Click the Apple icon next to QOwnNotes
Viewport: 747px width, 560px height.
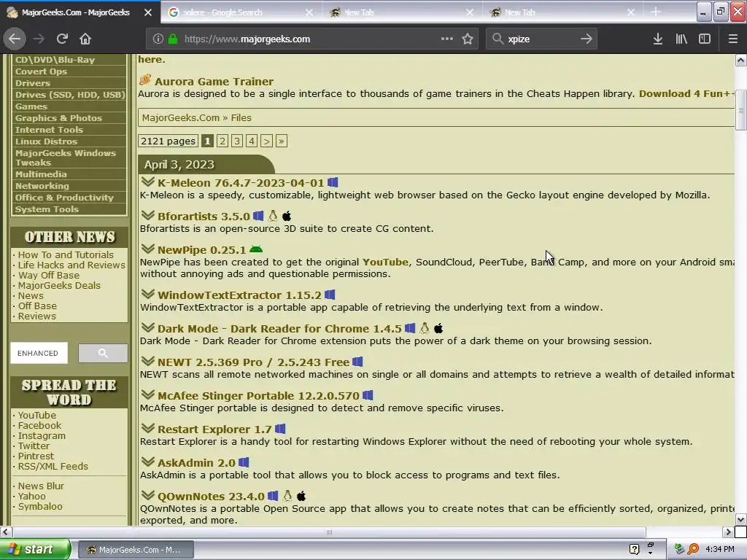pyautogui.click(x=301, y=496)
